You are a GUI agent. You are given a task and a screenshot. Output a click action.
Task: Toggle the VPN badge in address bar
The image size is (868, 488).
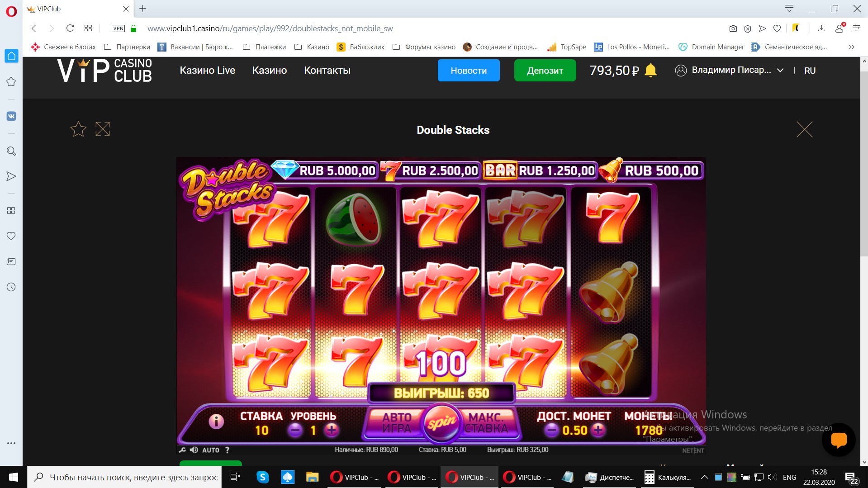coord(118,28)
